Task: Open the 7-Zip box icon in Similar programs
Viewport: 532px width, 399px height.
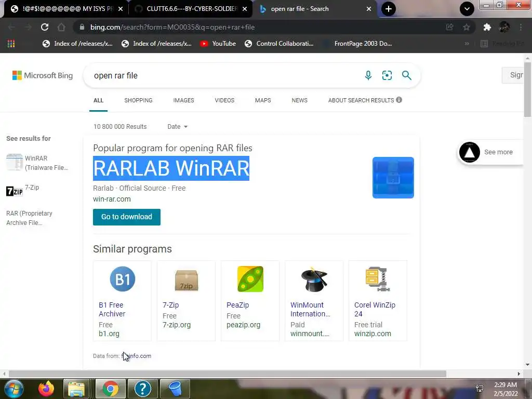Action: [x=187, y=280]
